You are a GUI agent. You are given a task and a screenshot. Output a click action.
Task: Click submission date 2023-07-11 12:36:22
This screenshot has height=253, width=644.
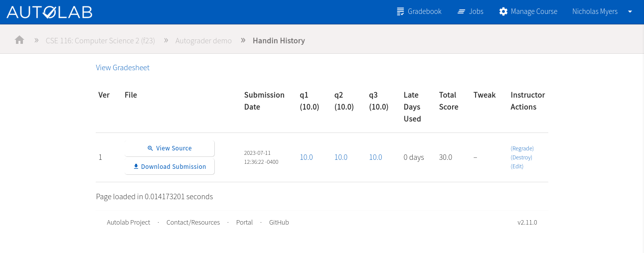click(x=261, y=157)
